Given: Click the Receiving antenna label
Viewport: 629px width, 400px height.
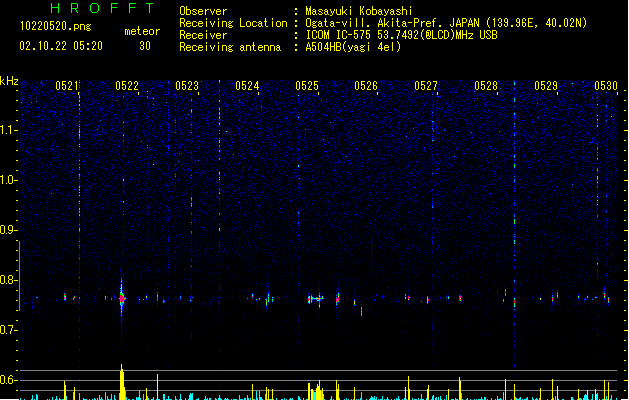Looking at the screenshot, I should (x=230, y=47).
